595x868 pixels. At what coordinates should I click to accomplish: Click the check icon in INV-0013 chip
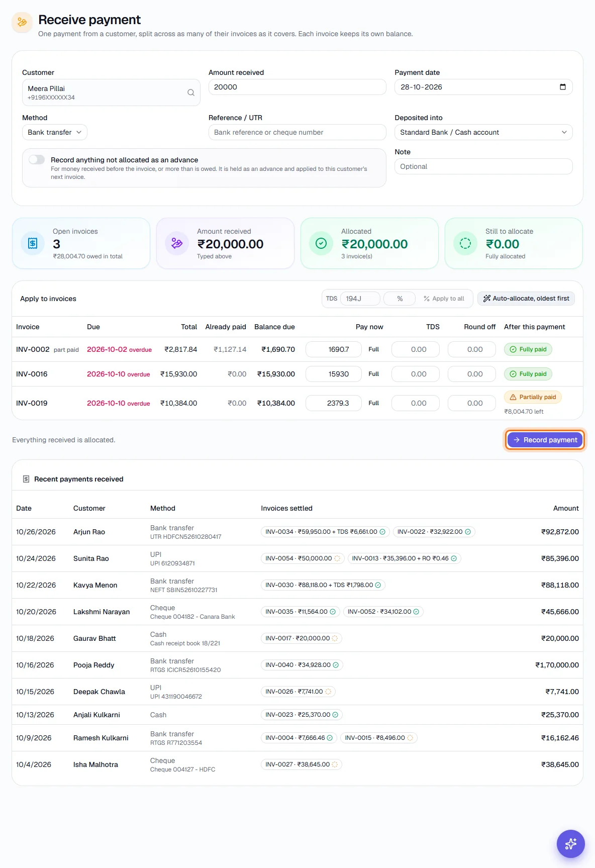click(x=454, y=558)
